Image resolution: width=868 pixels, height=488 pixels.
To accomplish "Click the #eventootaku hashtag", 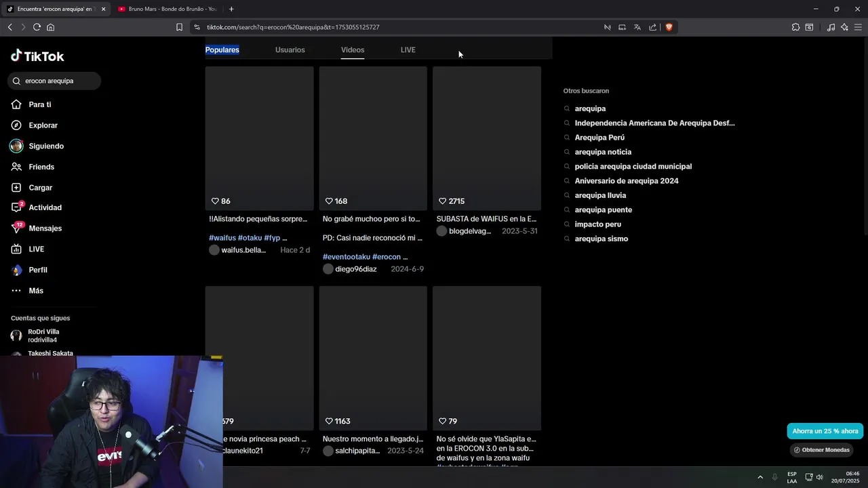I will [x=347, y=257].
